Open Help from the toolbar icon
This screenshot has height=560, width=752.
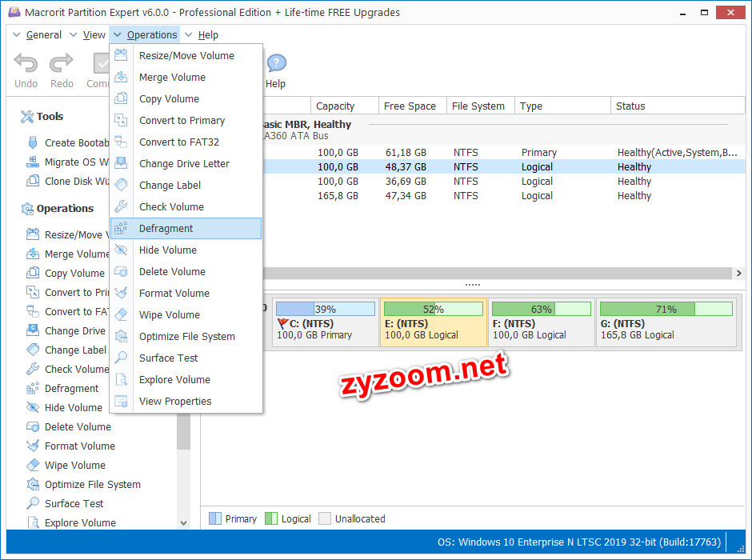click(x=276, y=63)
